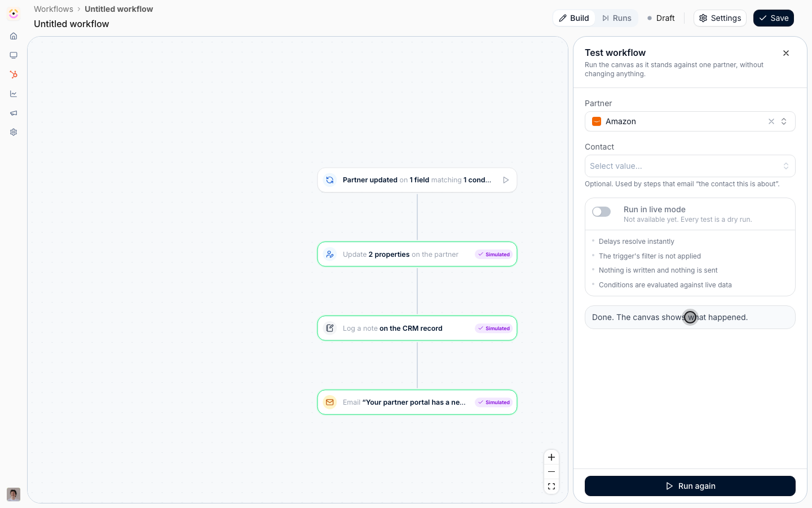Select the Update 2 properties node
The image size is (812, 508).
pos(417,255)
